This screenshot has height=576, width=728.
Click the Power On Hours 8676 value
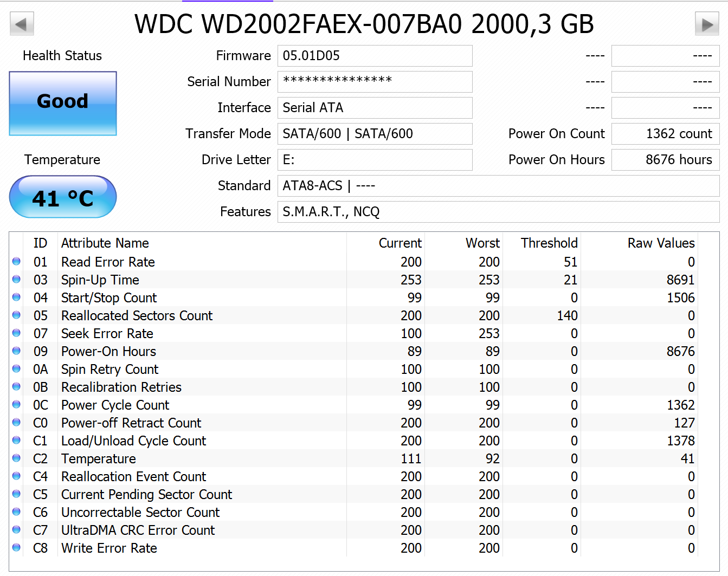point(665,160)
